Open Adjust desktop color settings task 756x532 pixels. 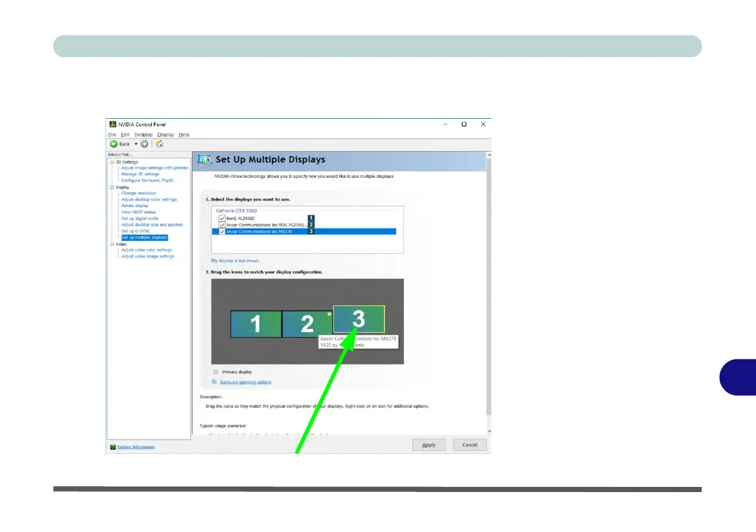pos(149,199)
